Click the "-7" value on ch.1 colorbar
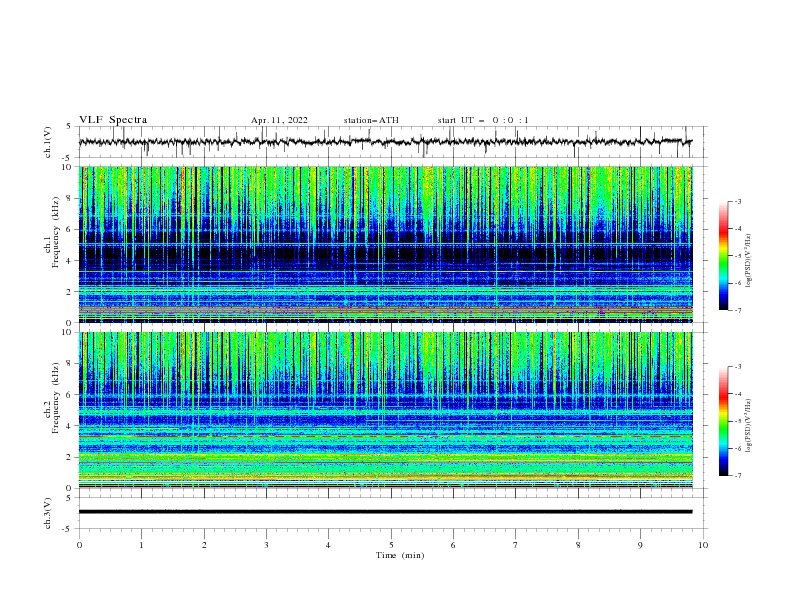This screenshot has width=792, height=612. 738,310
